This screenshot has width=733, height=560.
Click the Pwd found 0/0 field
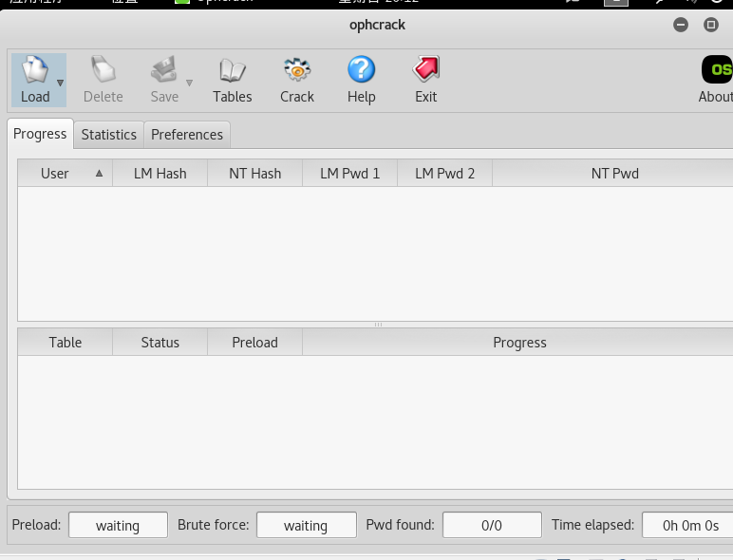(x=492, y=525)
